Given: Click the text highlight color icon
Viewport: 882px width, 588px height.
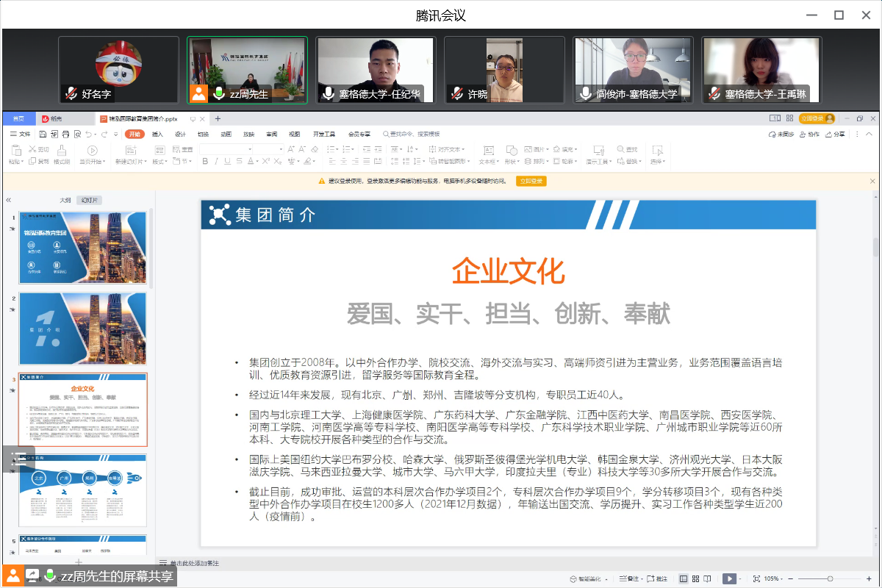Looking at the screenshot, I should point(306,161).
